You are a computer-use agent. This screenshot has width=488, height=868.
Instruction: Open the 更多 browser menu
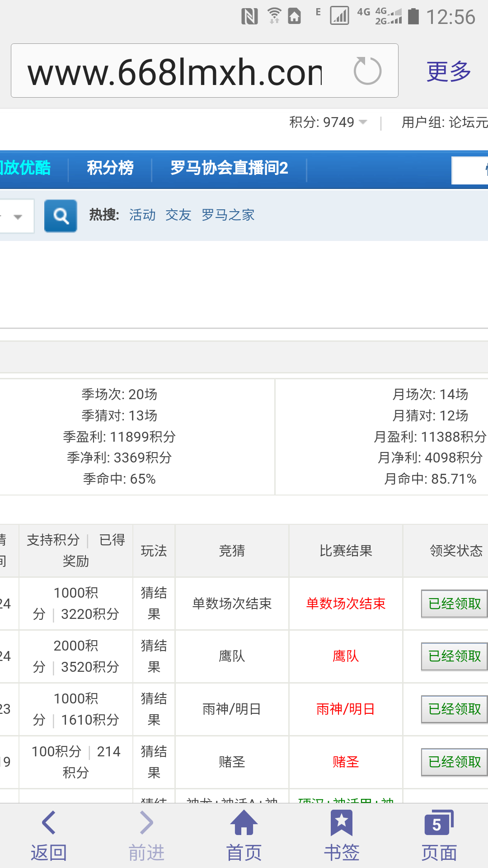pyautogui.click(x=449, y=71)
